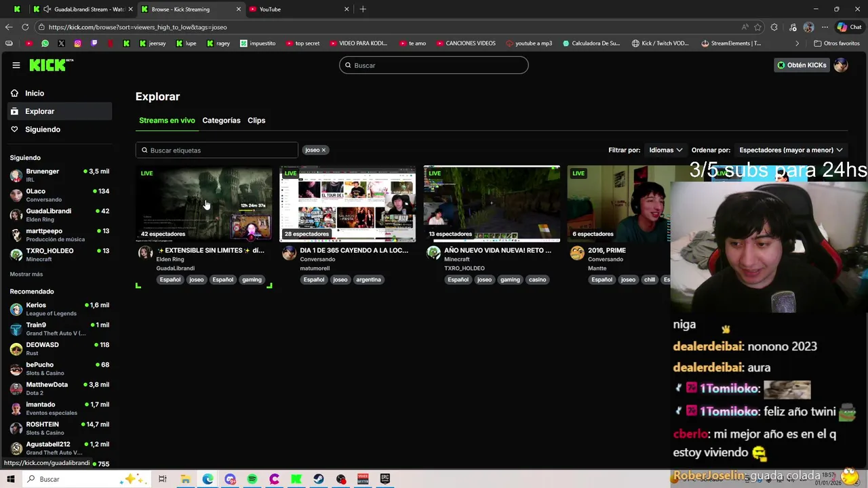
Task: Reload the page
Action: point(25,27)
